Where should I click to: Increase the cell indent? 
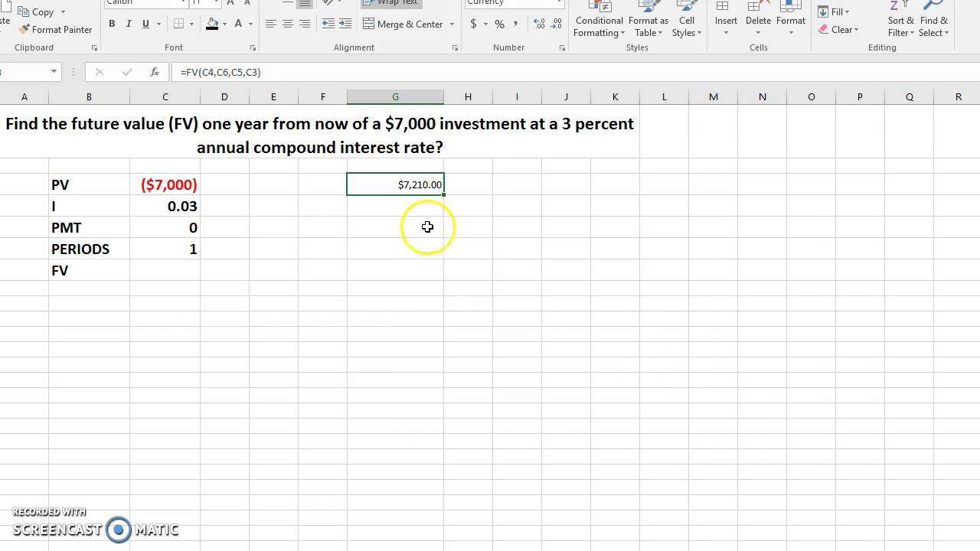point(345,24)
